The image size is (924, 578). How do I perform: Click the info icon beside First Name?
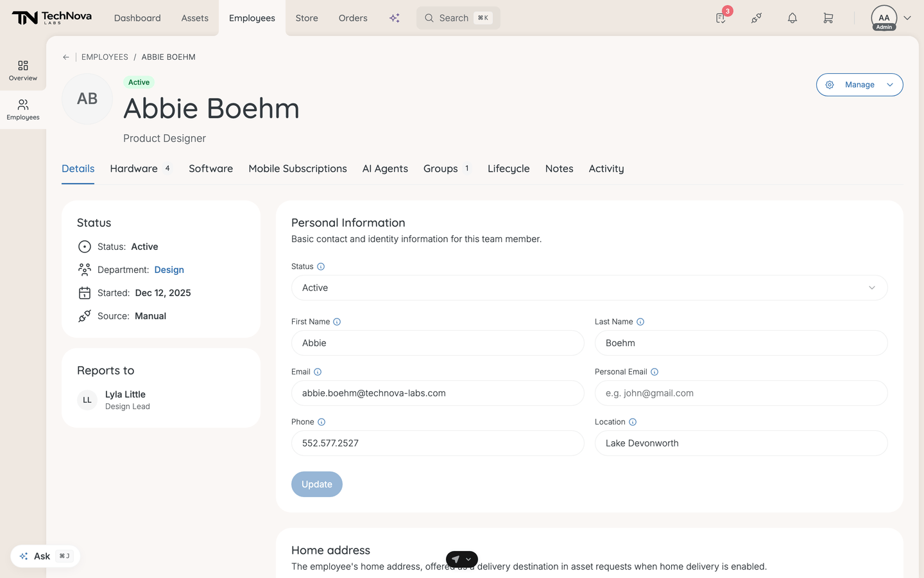pos(337,322)
